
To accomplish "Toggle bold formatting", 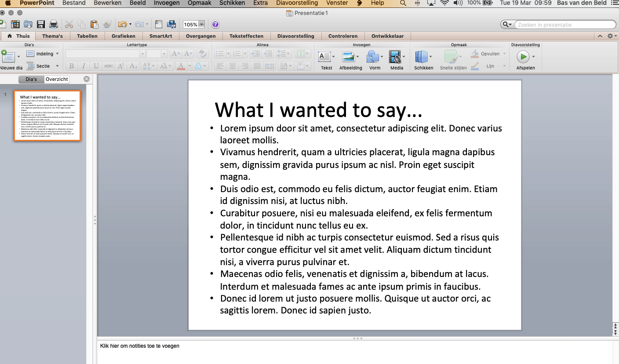I will 71,66.
